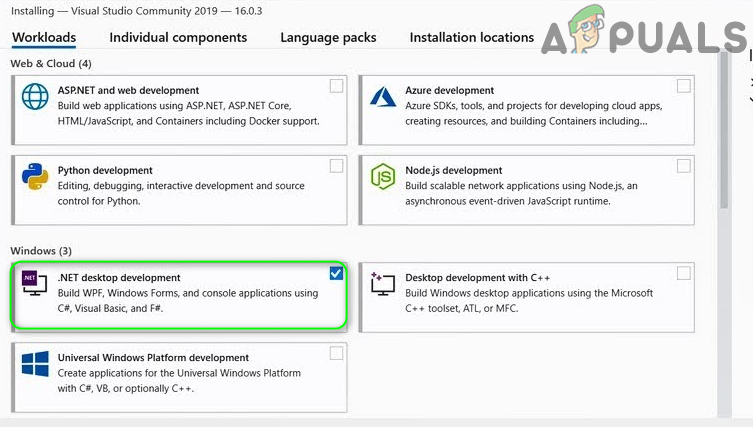Go to the Installation locations tab
Image resolution: width=753 pixels, height=427 pixels.
click(472, 37)
